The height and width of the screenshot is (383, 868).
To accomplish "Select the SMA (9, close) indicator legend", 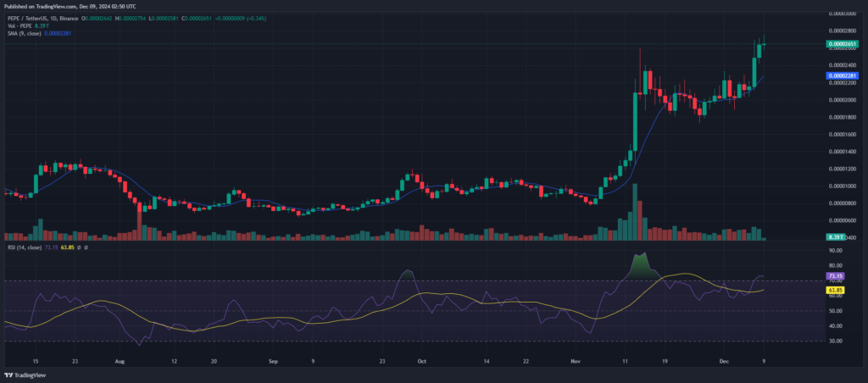I will (25, 34).
